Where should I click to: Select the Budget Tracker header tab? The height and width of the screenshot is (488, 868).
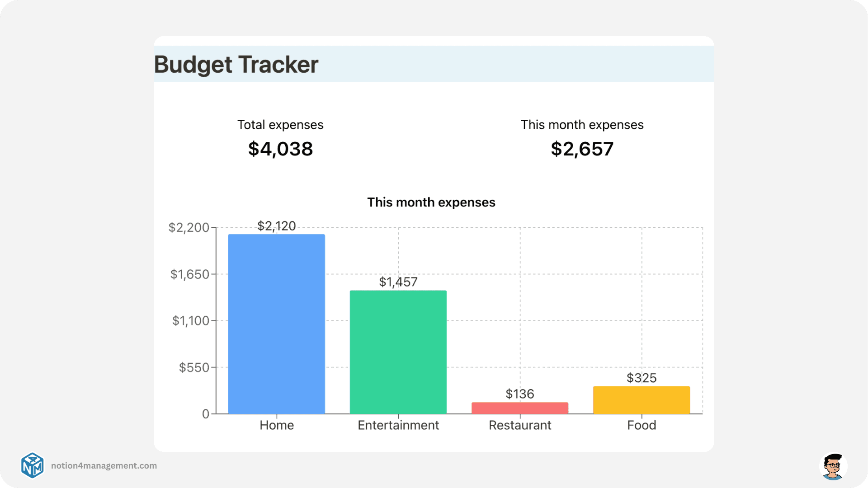[x=236, y=64]
